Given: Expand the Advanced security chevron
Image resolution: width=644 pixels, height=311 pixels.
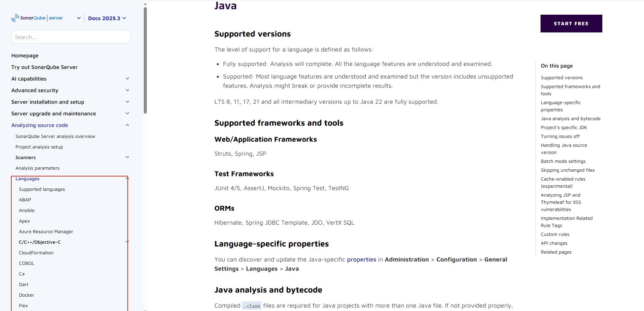Looking at the screenshot, I should coord(127,90).
